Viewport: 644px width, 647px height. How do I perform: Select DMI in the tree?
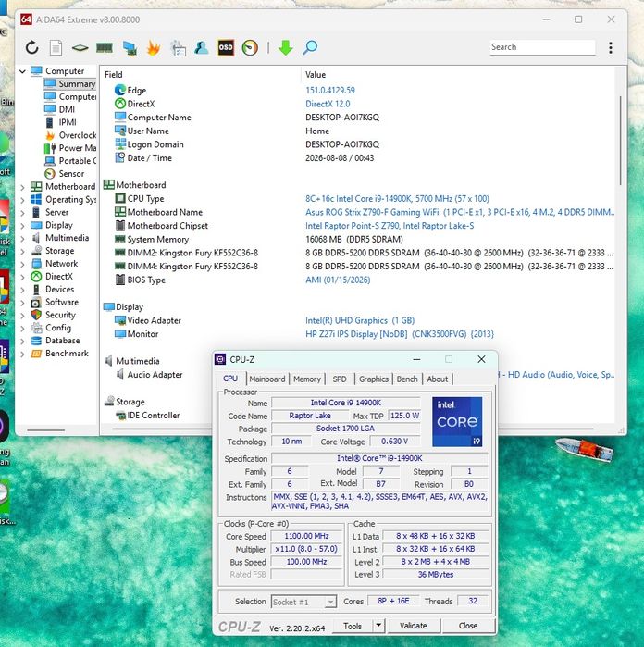pos(67,109)
